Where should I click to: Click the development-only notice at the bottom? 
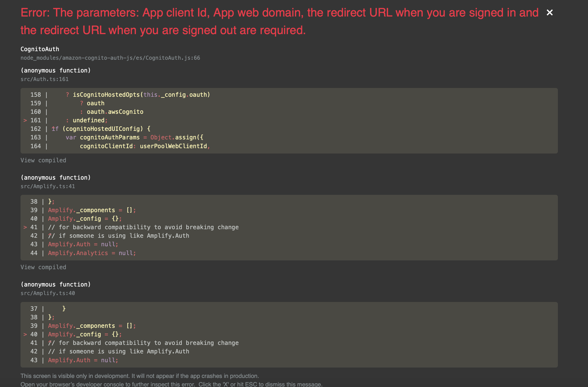(x=140, y=376)
